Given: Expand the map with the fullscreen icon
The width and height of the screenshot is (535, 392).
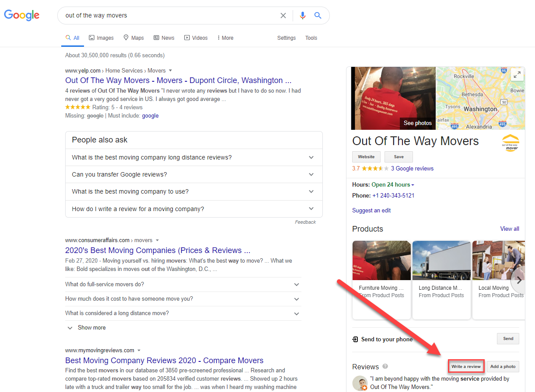Looking at the screenshot, I should tap(517, 75).
